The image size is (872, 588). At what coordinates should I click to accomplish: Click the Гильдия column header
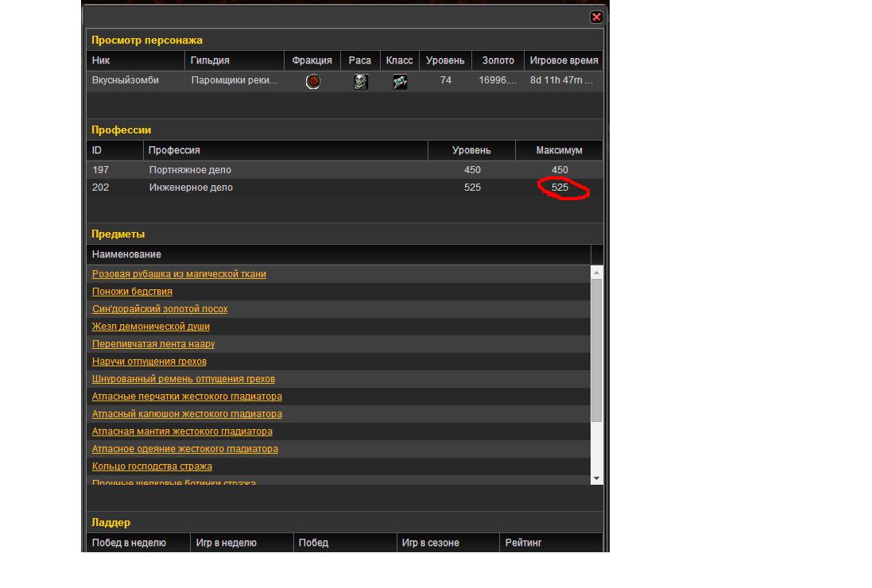[234, 60]
